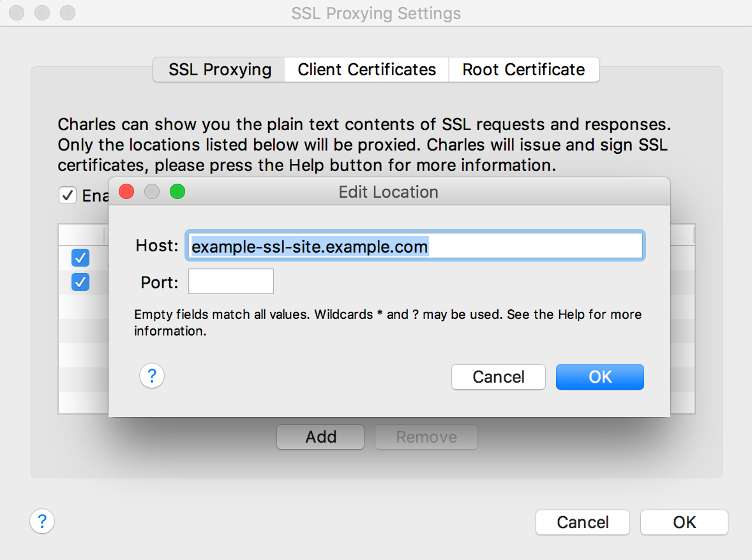Click Add button below locations list
Screen dimensions: 752x560
coord(320,437)
